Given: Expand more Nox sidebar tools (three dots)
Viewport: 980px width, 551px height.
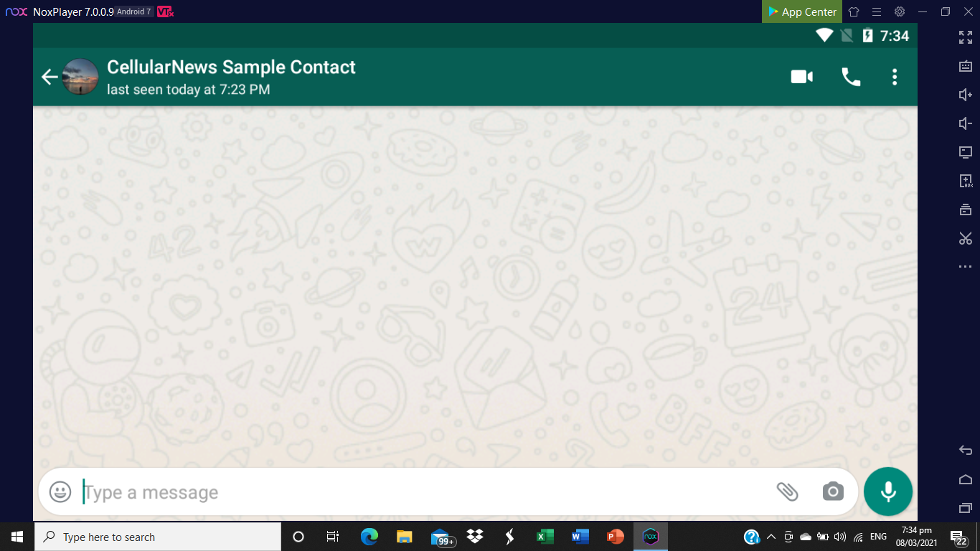Looking at the screenshot, I should [x=966, y=267].
